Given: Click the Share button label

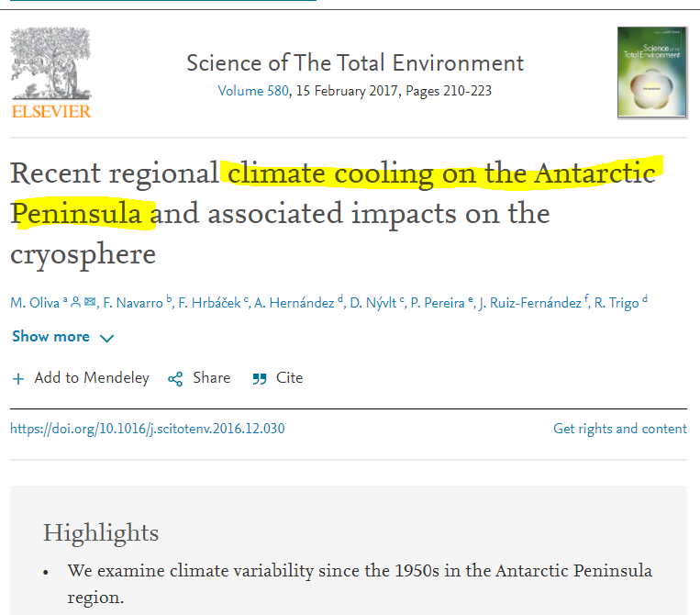Looking at the screenshot, I should (x=211, y=378).
